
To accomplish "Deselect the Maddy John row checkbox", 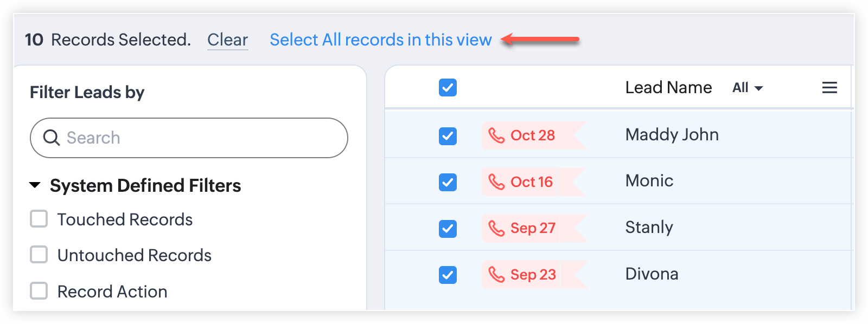I will point(448,135).
